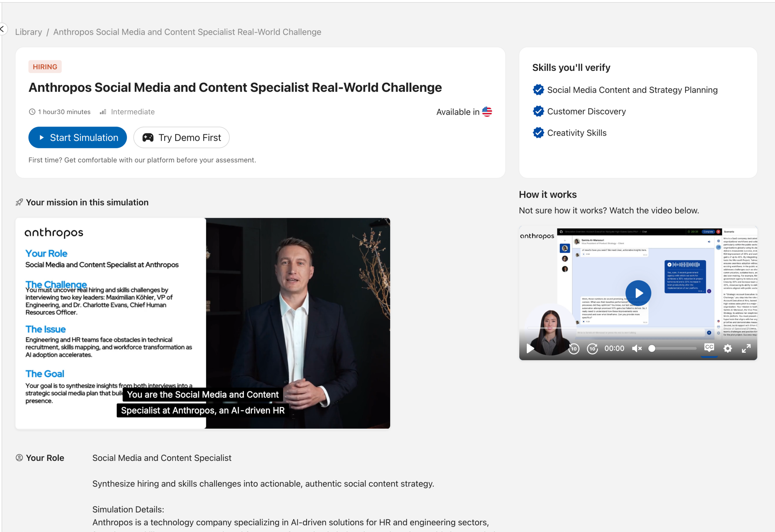The image size is (775, 532).
Task: Click the 'How it works' heading
Action: click(548, 194)
